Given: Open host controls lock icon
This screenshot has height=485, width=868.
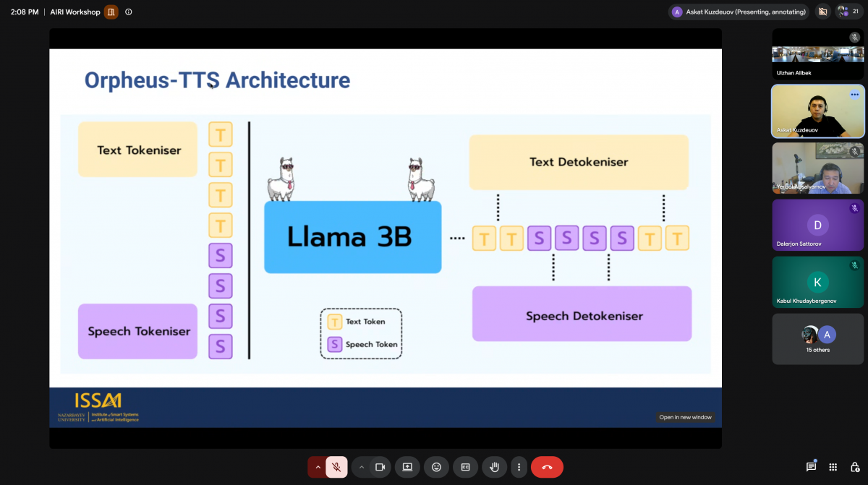Looking at the screenshot, I should [x=855, y=467].
